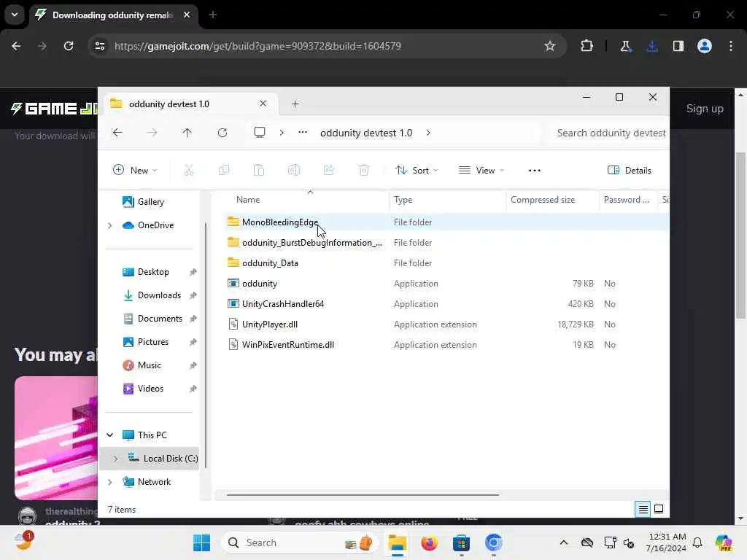Add a new Explorer tab
The image size is (747, 560).
click(295, 104)
